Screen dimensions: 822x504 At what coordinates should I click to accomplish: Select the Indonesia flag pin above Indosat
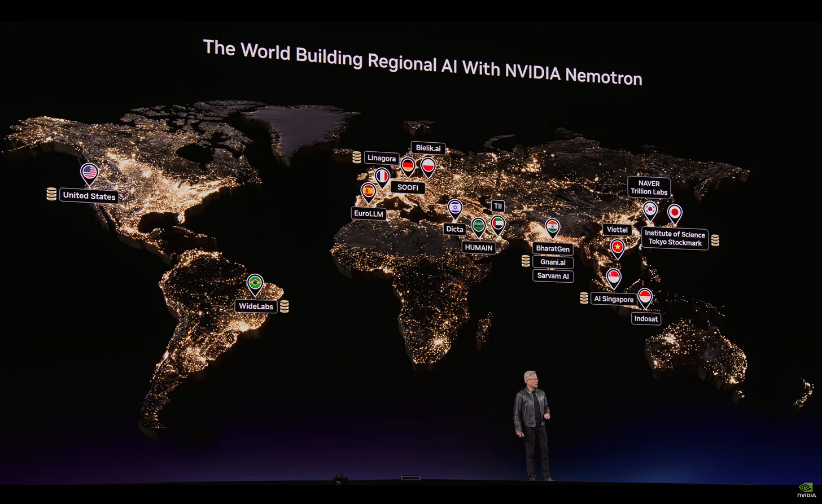[x=645, y=298]
